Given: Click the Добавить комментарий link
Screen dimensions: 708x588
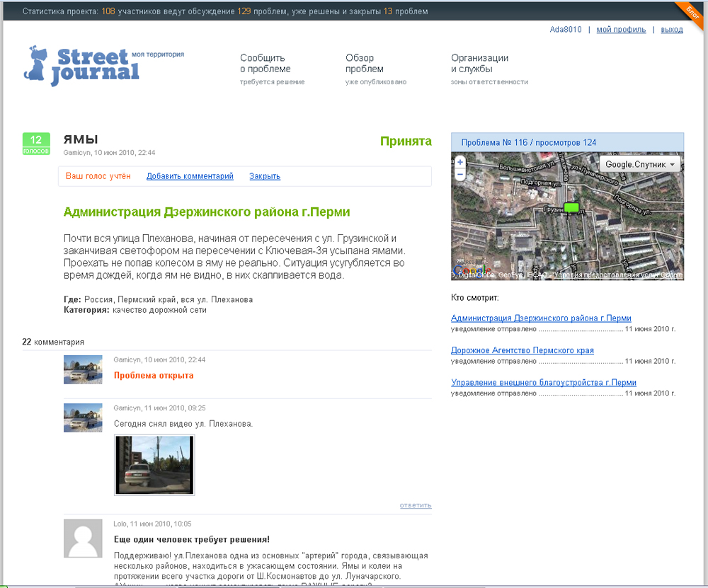Looking at the screenshot, I should pyautogui.click(x=190, y=176).
